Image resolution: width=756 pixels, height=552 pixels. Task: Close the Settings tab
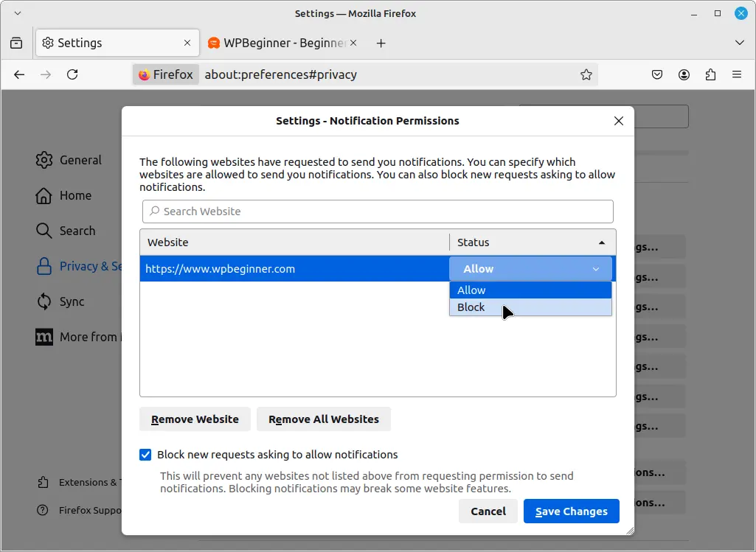187,43
